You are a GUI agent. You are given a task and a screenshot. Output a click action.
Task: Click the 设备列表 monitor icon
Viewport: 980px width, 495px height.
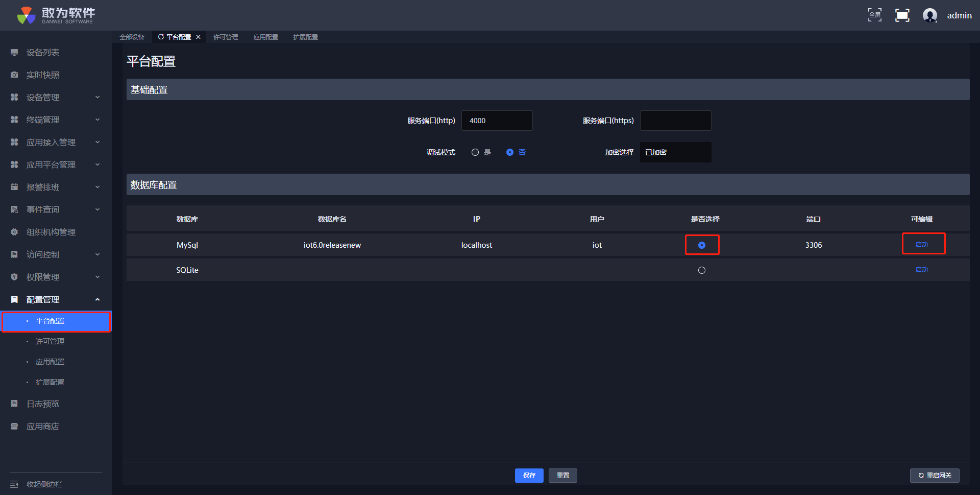tap(14, 53)
